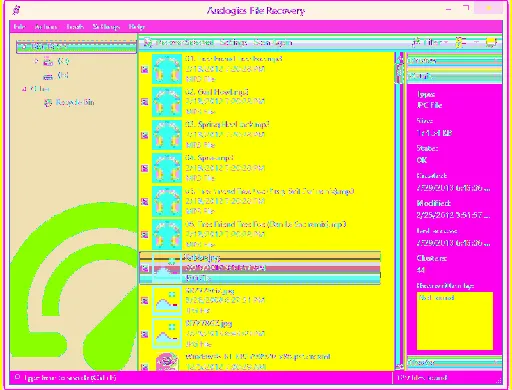Click the Filter funnel icon
This screenshot has width=512, height=390.
click(416, 42)
